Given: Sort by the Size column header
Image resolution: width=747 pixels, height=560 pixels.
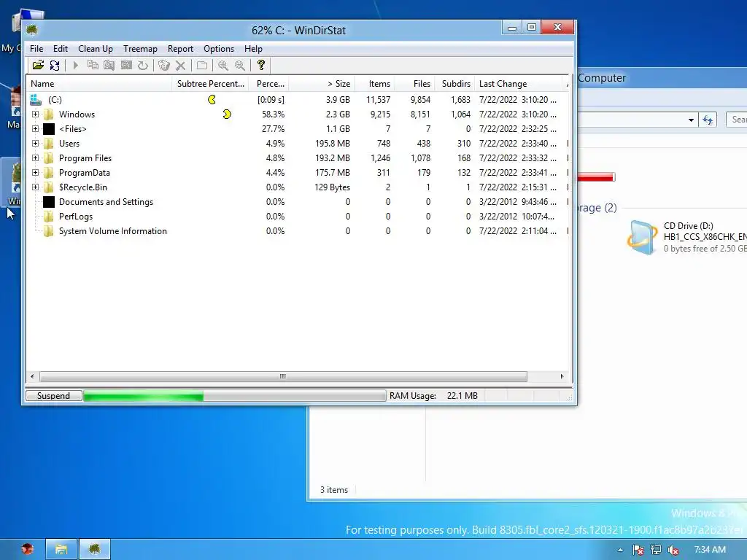Looking at the screenshot, I should (x=322, y=84).
